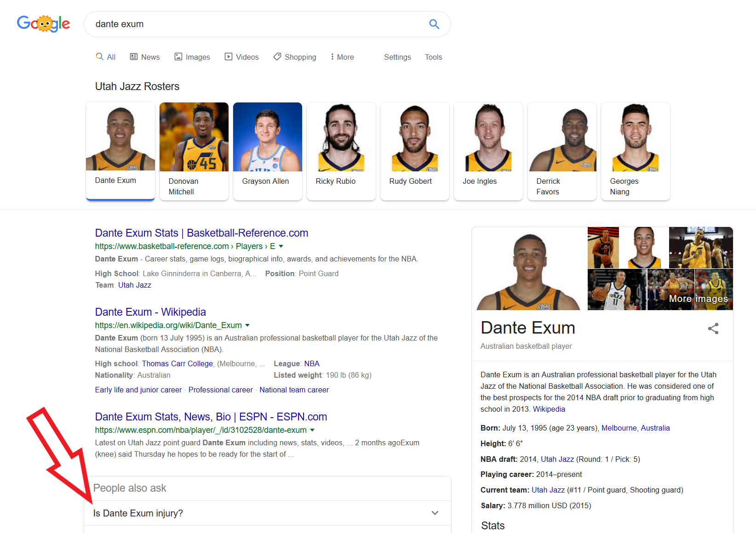
Task: Open search Settings
Action: (x=397, y=57)
